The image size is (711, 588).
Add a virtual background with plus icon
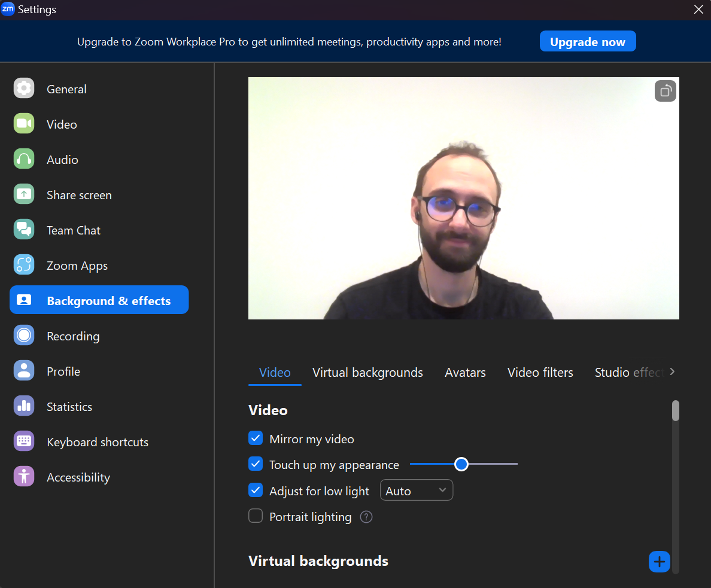click(x=660, y=562)
